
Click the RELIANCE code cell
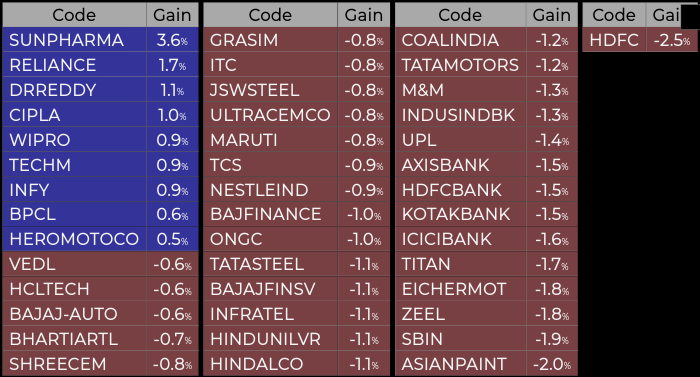point(75,65)
